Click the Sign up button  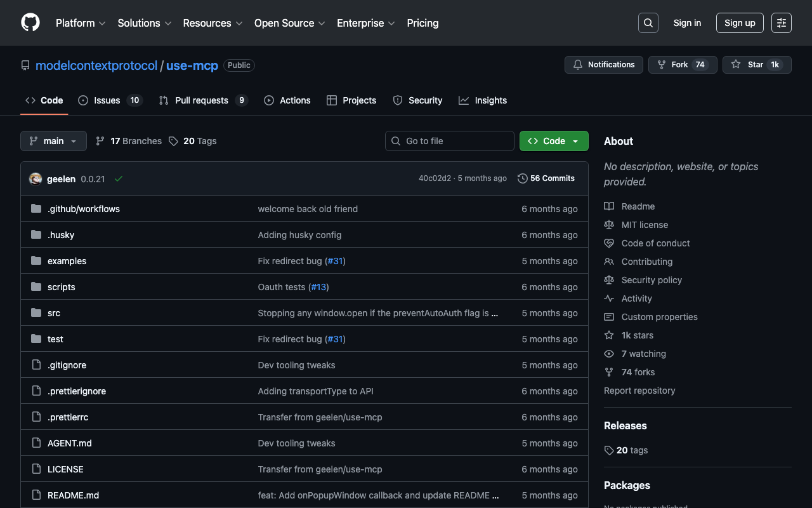coord(740,23)
